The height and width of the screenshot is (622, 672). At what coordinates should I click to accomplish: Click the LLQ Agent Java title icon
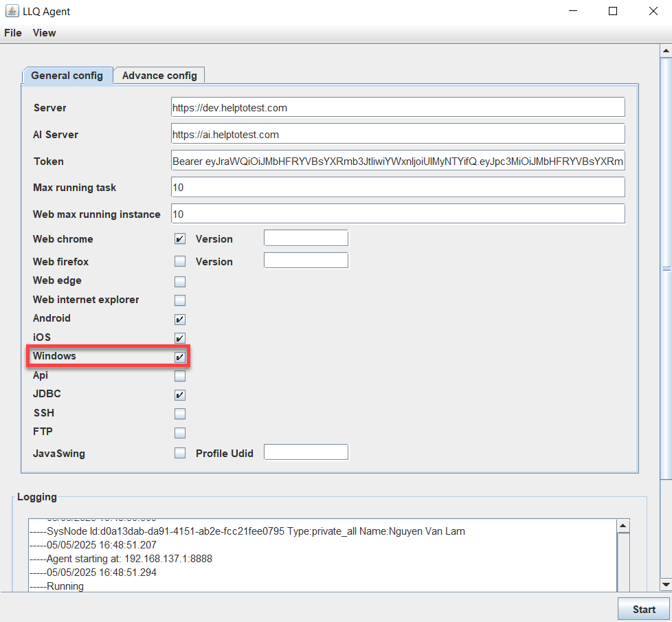[12, 11]
